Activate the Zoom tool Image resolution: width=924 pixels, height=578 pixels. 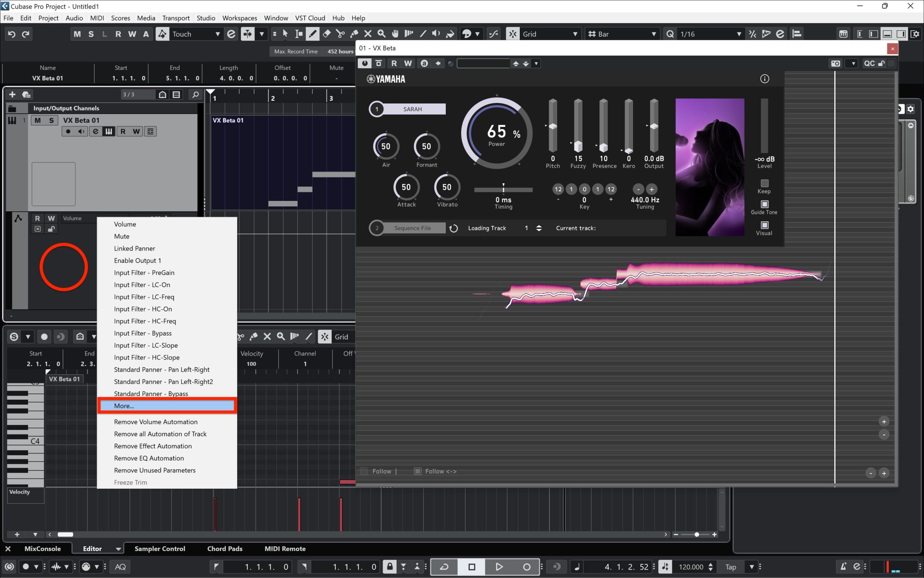pyautogui.click(x=382, y=33)
